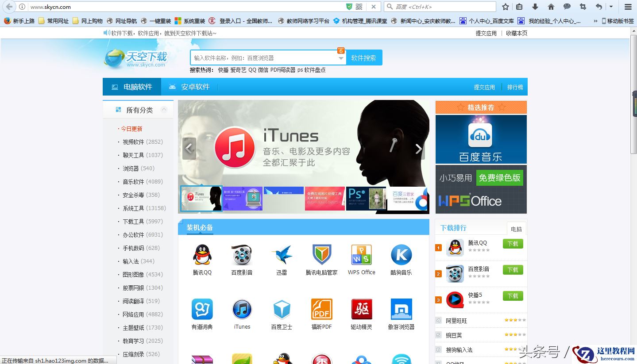This screenshot has height=364, width=637.
Task: Open the 迅雷 app icon
Action: point(282,255)
